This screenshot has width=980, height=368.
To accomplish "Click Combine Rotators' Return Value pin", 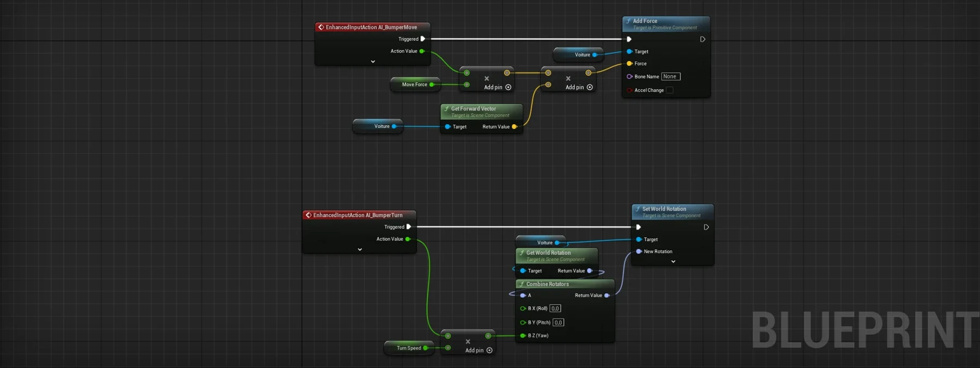I will [607, 296].
